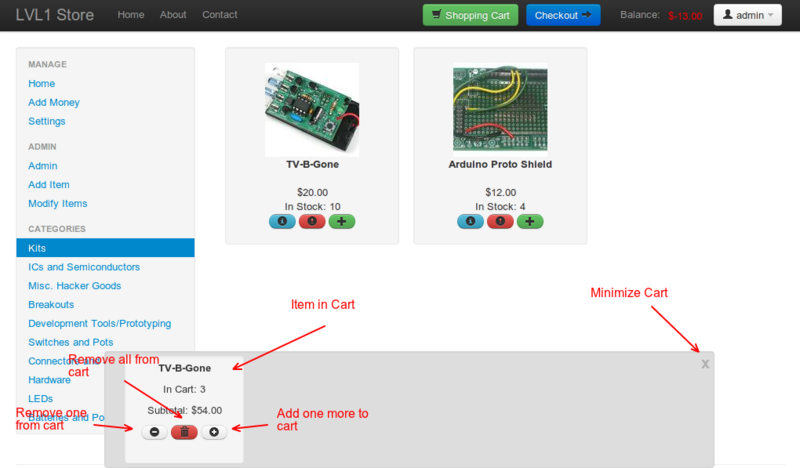Screen dimensions: 800x468
Task: Select the ICs and Semiconductors category
Action: [x=84, y=267]
